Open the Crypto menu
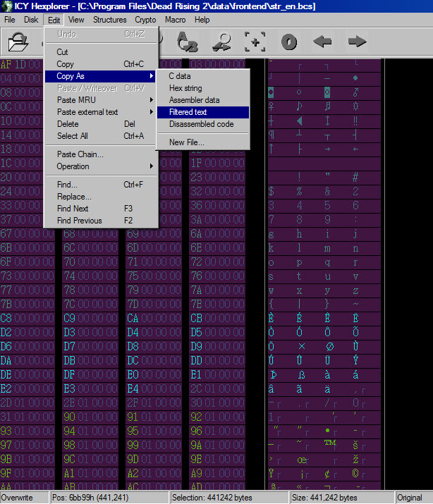The height and width of the screenshot is (504, 433). 145,20
